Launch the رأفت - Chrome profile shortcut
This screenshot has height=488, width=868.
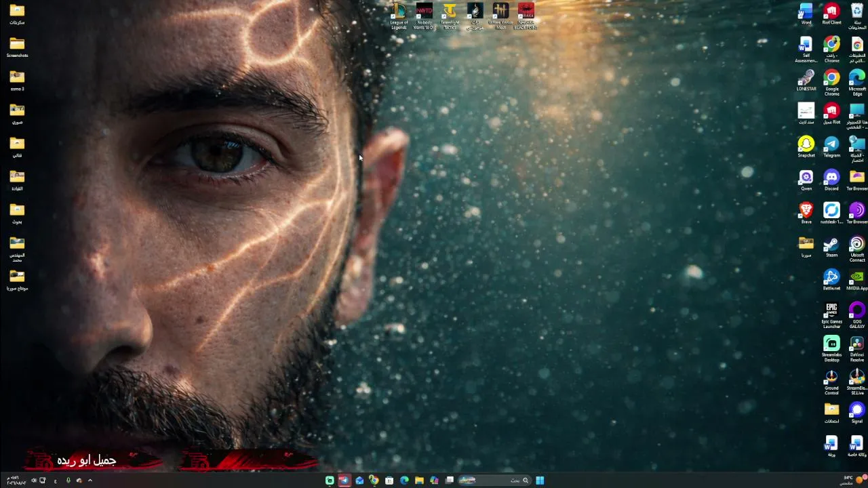tap(831, 49)
